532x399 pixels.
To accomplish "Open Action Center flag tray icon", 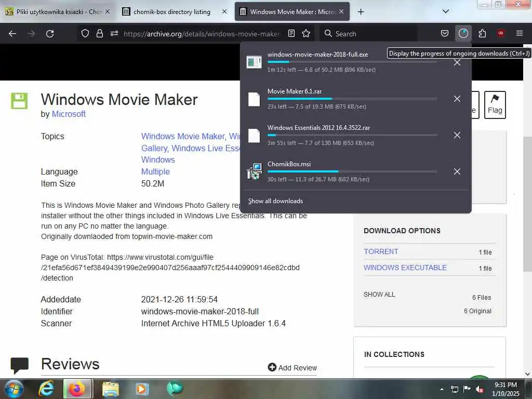I will tap(467, 389).
